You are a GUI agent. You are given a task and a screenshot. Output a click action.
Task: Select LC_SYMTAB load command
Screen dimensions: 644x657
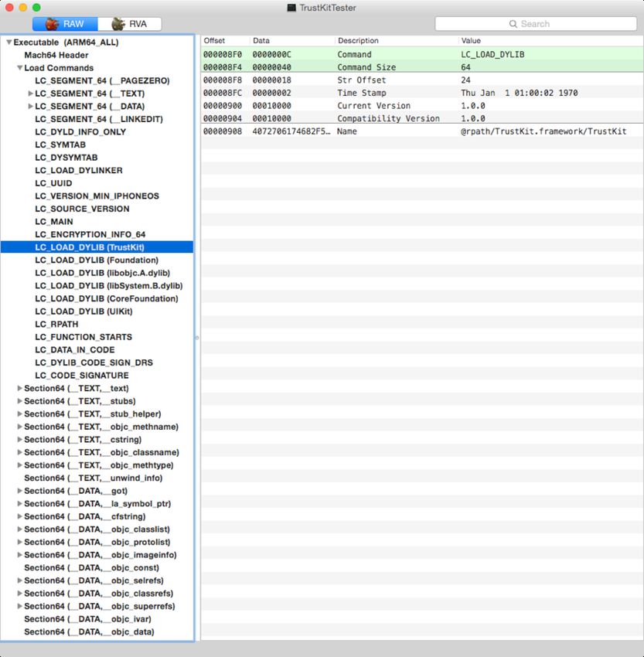(60, 145)
